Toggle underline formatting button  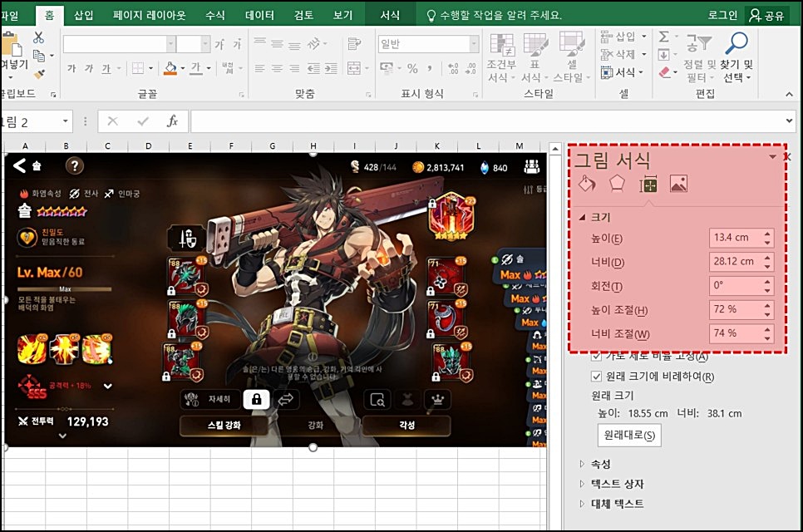(x=106, y=68)
